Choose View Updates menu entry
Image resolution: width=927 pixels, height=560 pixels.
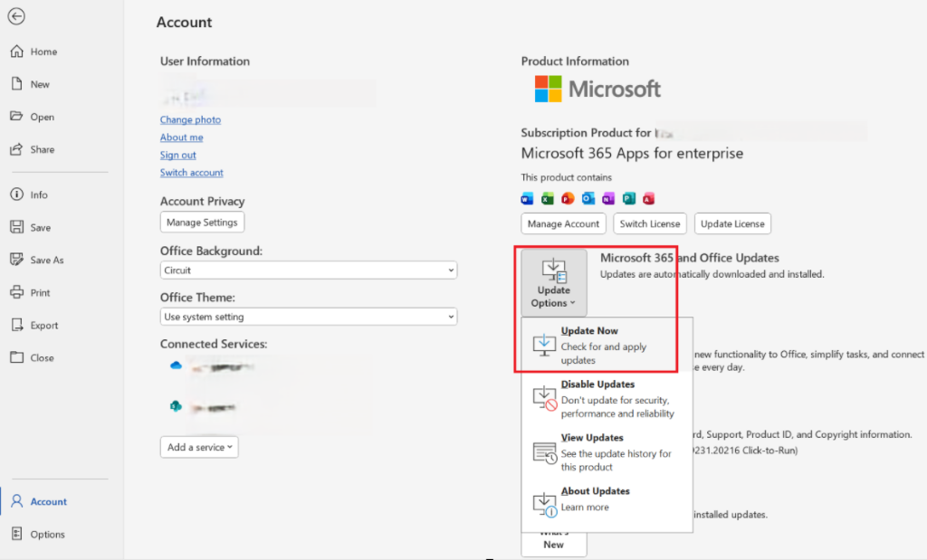[x=607, y=452]
